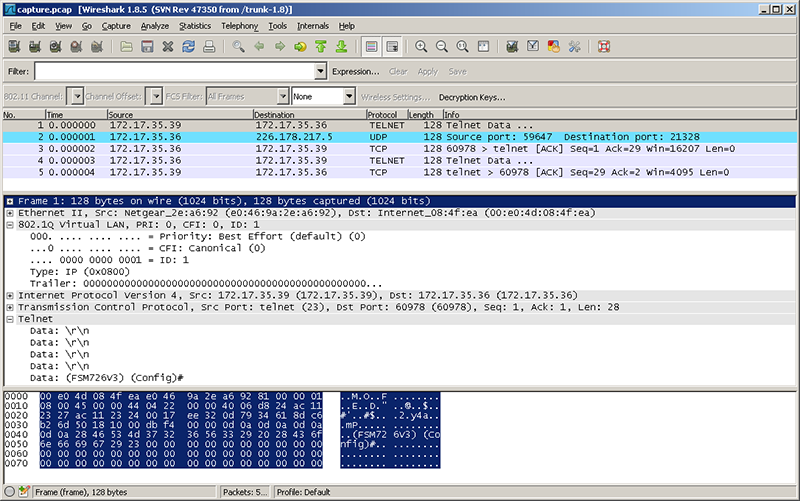
Task: Click the List available capture interfaces icon
Action: pos(14,47)
